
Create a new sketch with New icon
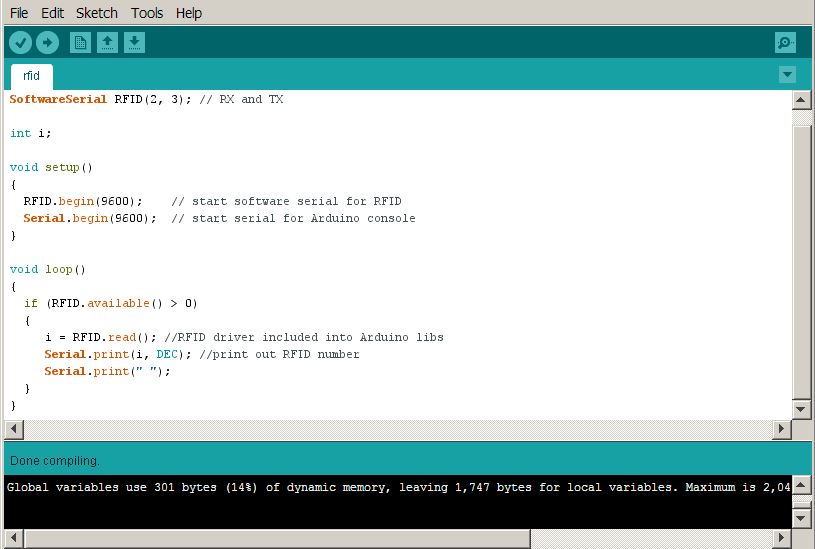coord(80,43)
